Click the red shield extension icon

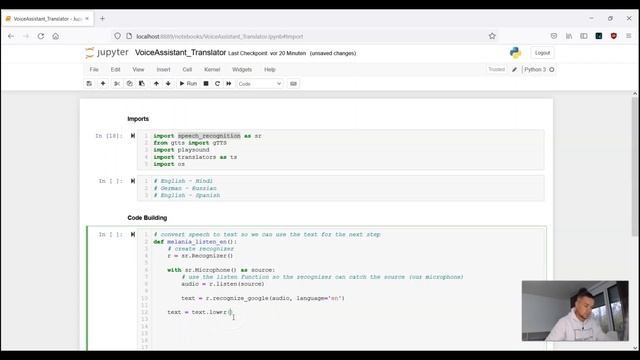click(613, 36)
